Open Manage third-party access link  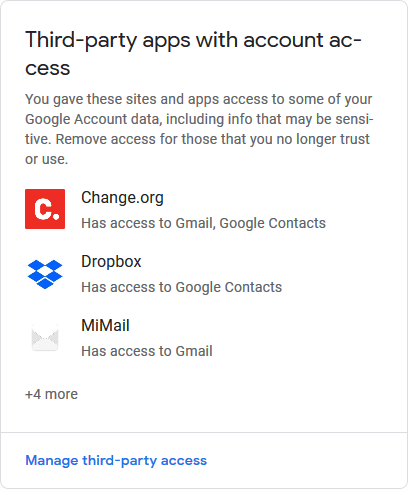click(116, 461)
